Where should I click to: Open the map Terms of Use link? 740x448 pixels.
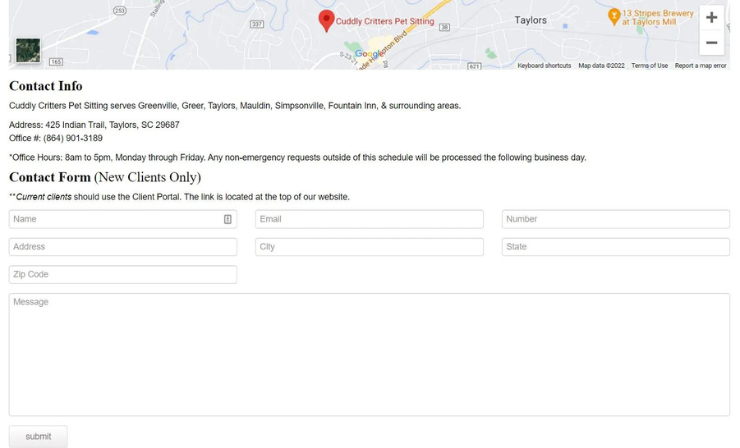point(649,66)
